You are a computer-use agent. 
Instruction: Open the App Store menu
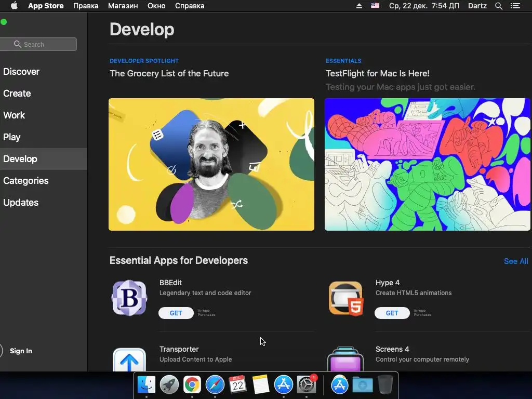point(46,6)
